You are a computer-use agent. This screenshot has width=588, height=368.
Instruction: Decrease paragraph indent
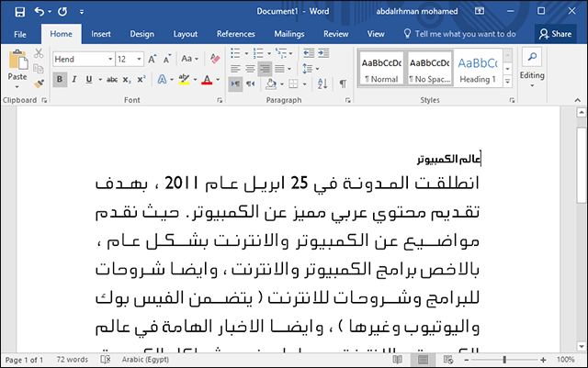309,53
